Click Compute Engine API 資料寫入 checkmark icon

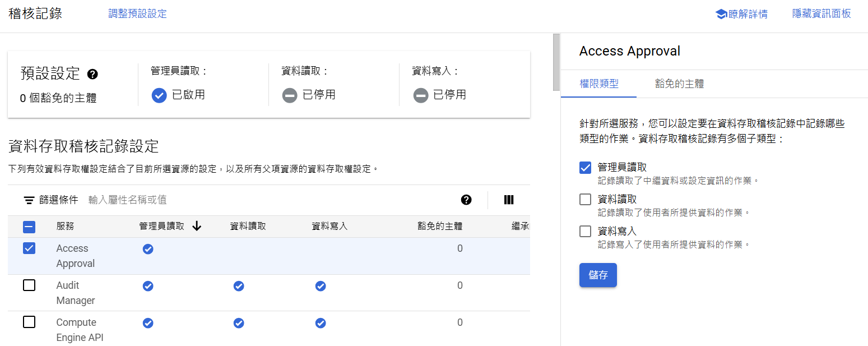point(321,323)
